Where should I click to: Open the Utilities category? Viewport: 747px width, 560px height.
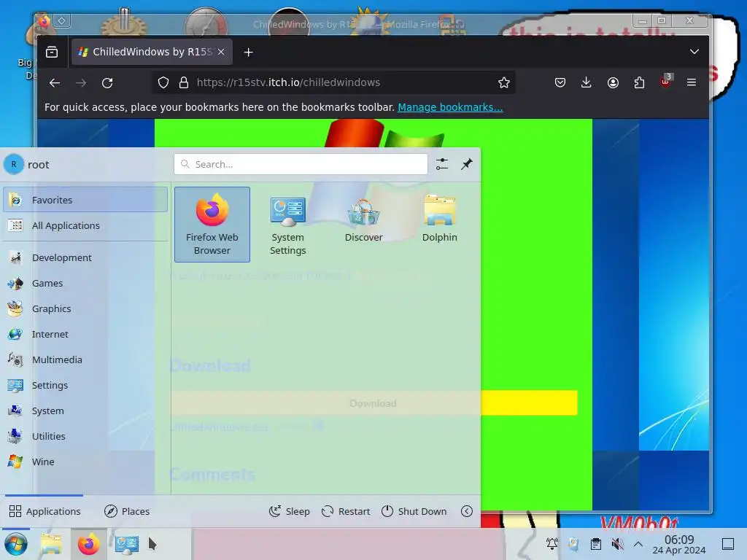85,436
